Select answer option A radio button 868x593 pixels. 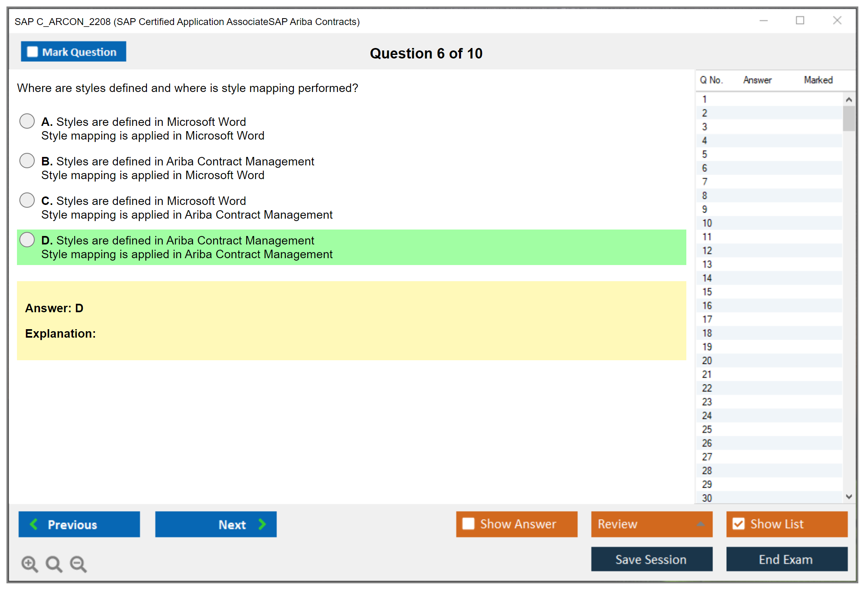coord(27,121)
